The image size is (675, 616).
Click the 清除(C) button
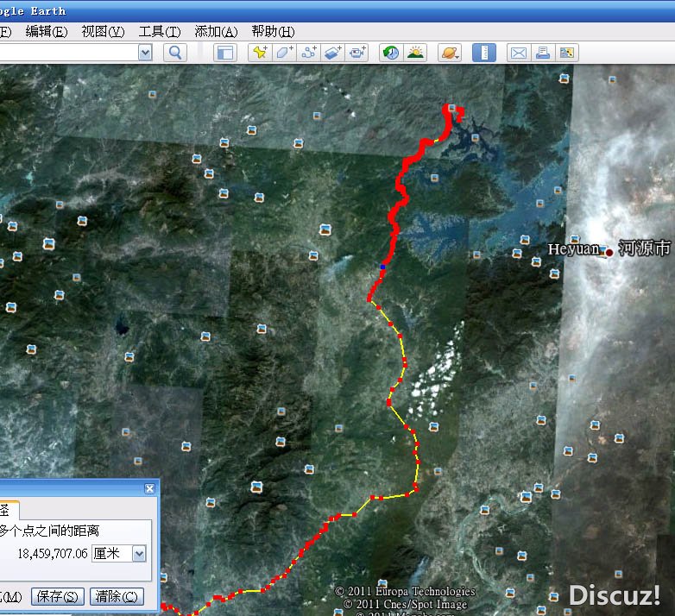coord(116,596)
